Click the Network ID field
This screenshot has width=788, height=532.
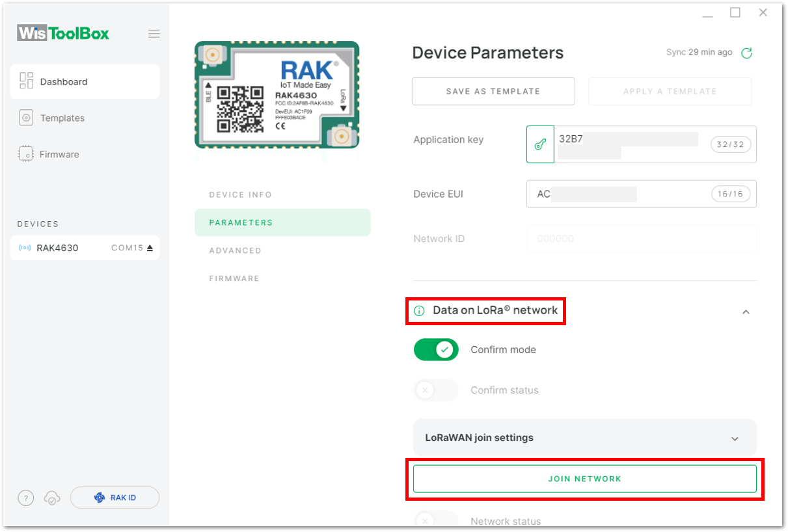point(642,239)
